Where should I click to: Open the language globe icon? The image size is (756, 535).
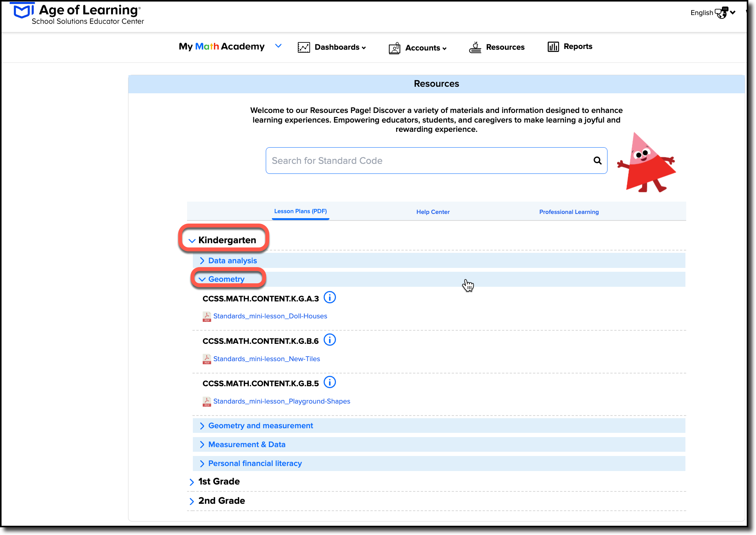tap(721, 13)
